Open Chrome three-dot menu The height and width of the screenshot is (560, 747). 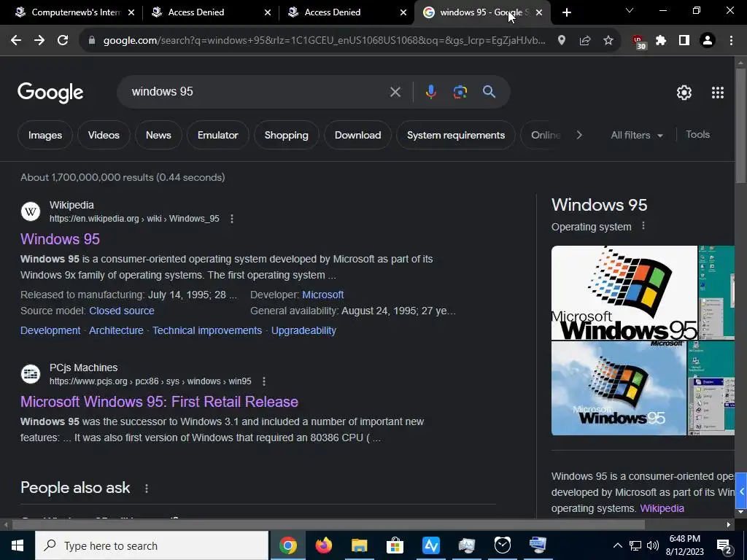[731, 41]
